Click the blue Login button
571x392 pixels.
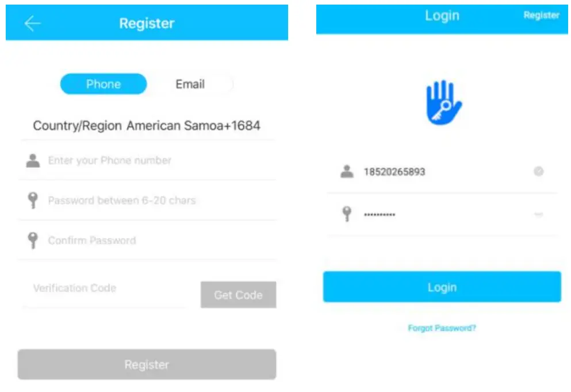coord(442,287)
